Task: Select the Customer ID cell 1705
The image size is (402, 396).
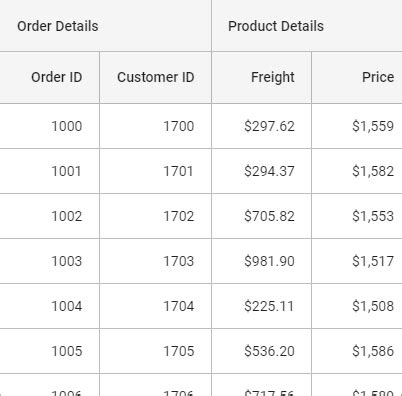Action: pyautogui.click(x=155, y=351)
